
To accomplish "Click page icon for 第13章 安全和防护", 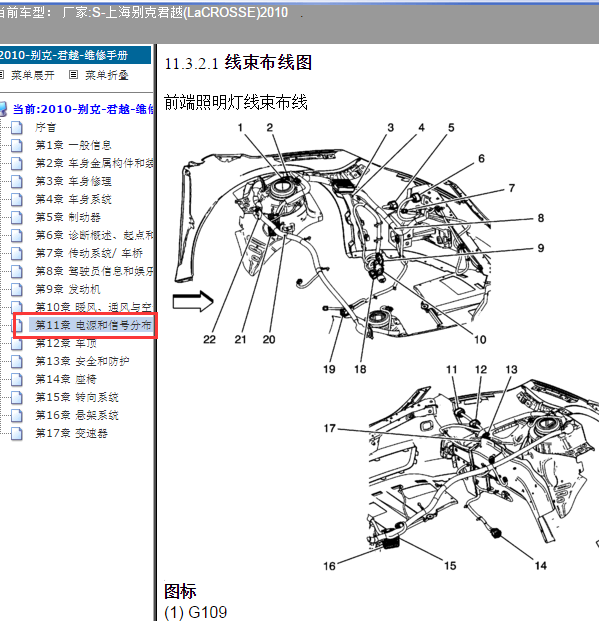I will tap(17, 361).
